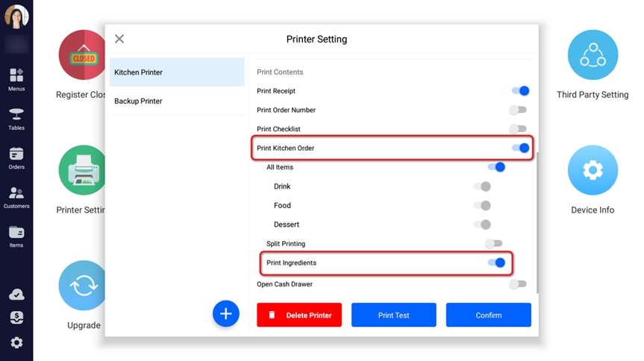The height and width of the screenshot is (361, 644).
Task: Toggle the Split Printing switch
Action: click(493, 244)
